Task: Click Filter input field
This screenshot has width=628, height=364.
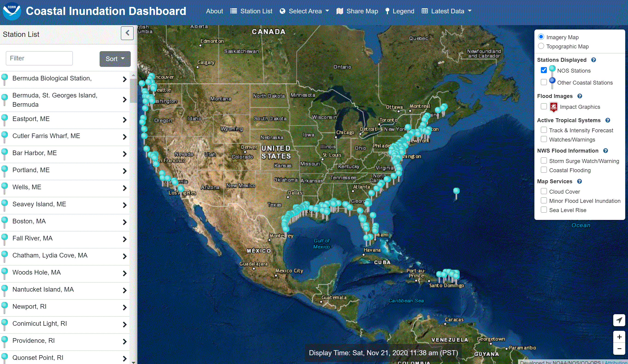Action: point(39,58)
